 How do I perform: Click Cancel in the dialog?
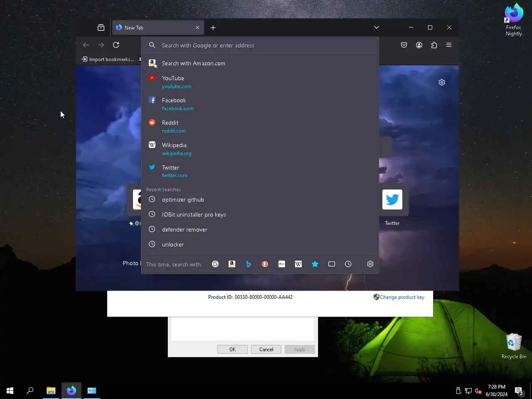pyautogui.click(x=266, y=350)
